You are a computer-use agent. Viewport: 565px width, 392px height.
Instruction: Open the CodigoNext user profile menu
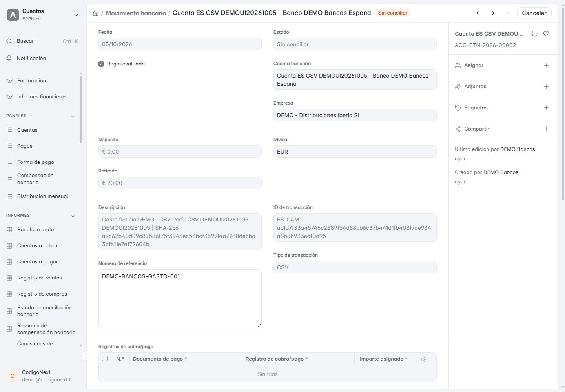pyautogui.click(x=42, y=376)
